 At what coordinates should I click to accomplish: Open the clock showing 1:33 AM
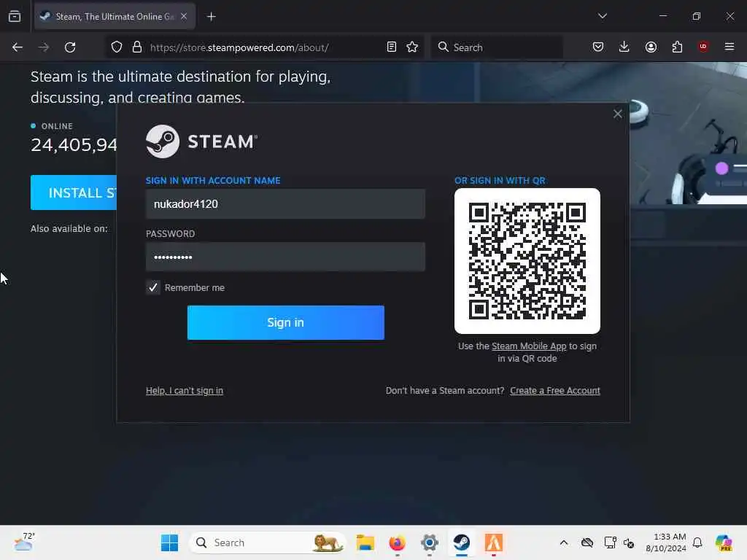coord(665,542)
